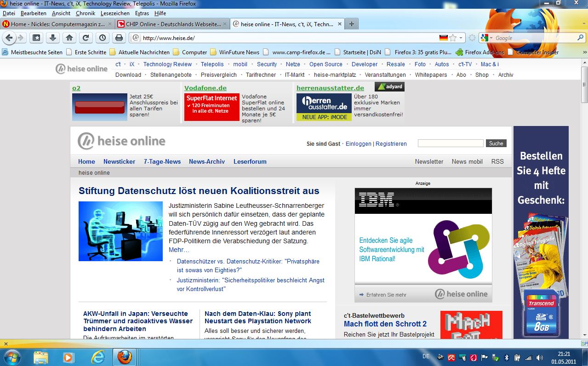Switch to the CHIP Online tab
This screenshot has width=588, height=366.
(x=171, y=24)
